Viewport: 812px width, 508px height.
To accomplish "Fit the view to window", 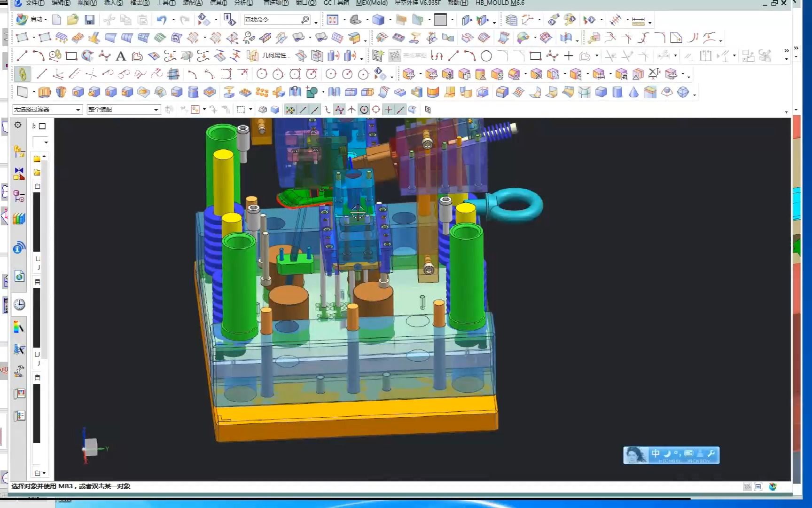I will (333, 19).
